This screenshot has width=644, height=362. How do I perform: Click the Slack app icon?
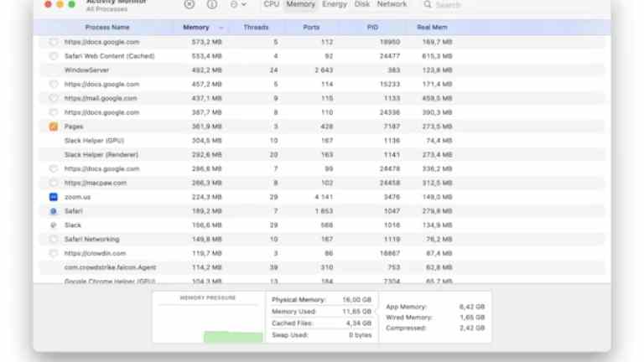(x=54, y=225)
